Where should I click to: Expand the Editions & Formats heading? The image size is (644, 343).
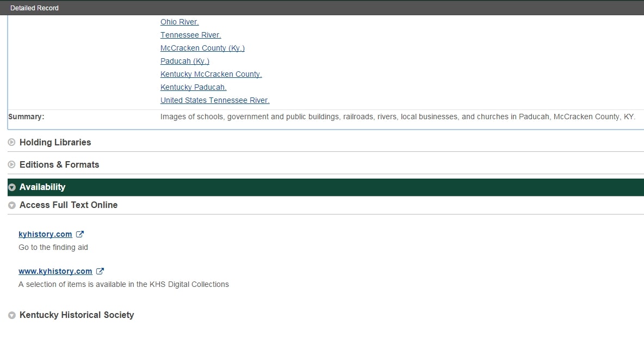point(59,165)
